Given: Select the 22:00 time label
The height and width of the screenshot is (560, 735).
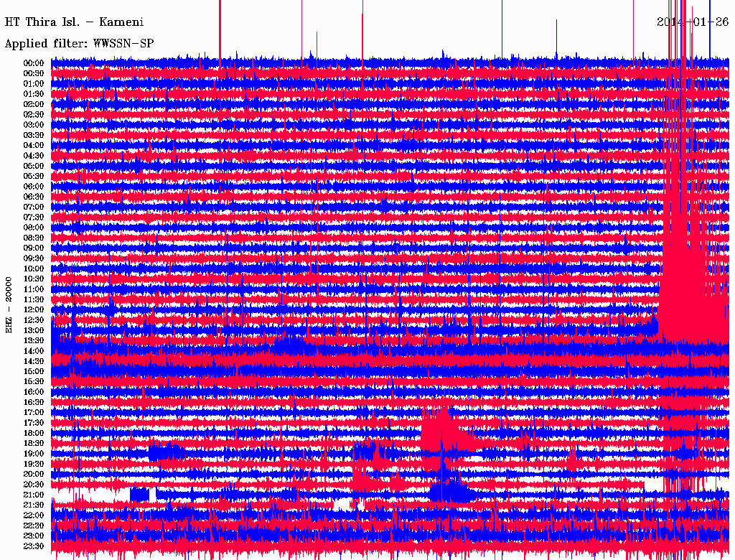Looking at the screenshot, I should point(34,515).
